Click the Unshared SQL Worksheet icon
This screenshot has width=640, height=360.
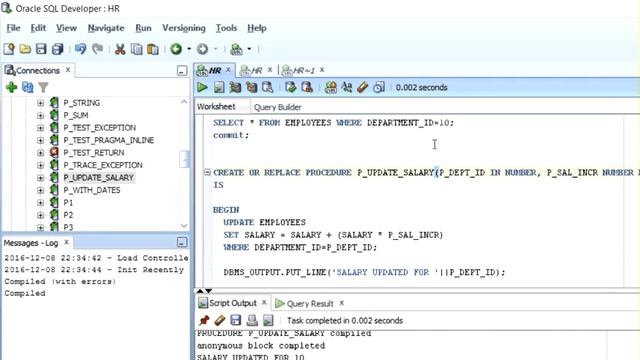[x=331, y=87]
